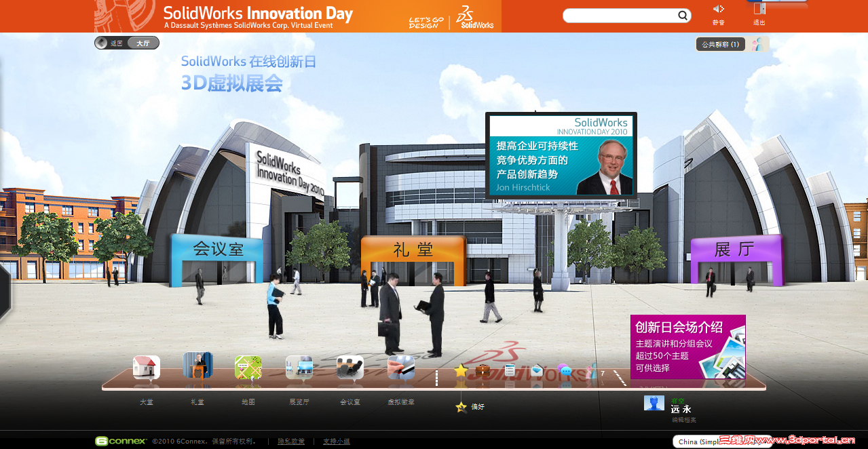Click the SolidWorks logo in header

coord(475,18)
